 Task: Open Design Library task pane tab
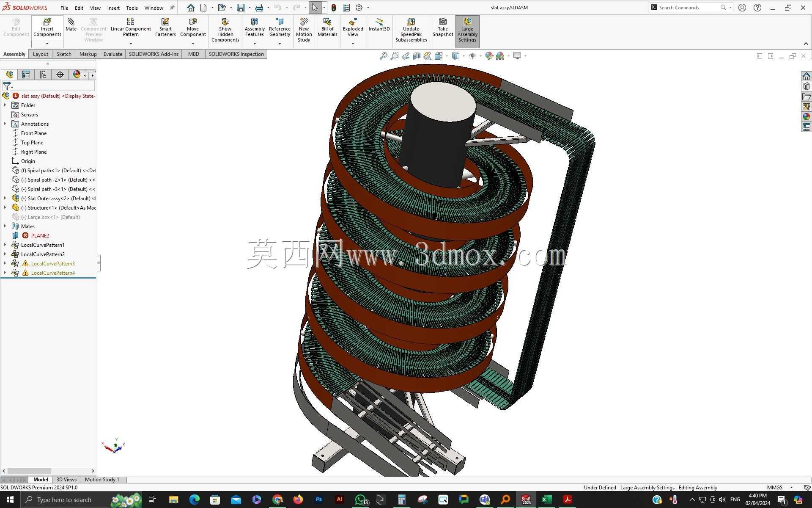806,86
